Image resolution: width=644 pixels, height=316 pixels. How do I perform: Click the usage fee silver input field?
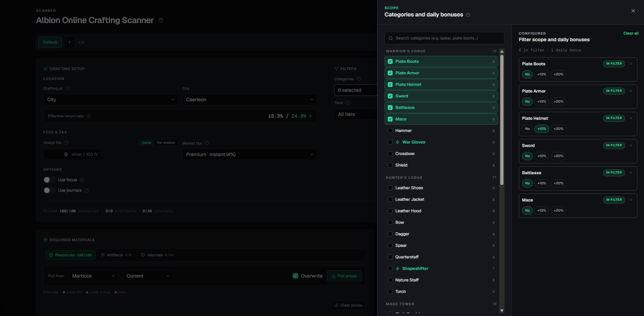[x=72, y=154]
